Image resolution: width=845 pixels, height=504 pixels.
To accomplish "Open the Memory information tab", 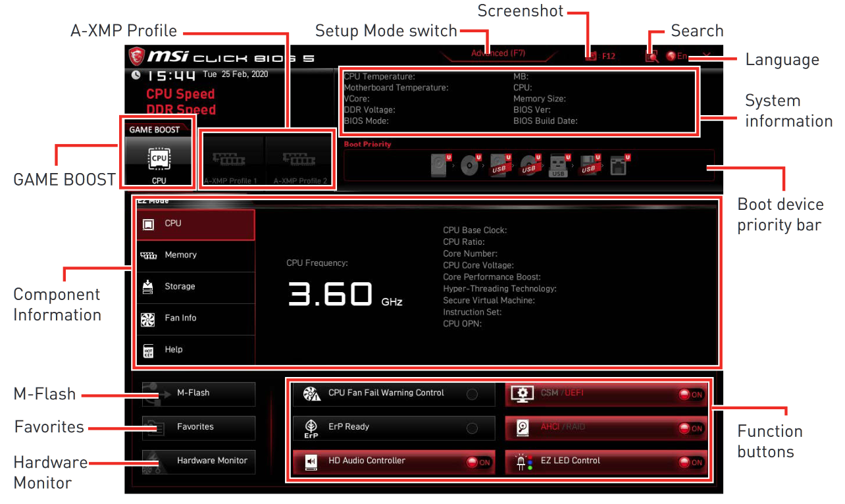I will tap(196, 256).
